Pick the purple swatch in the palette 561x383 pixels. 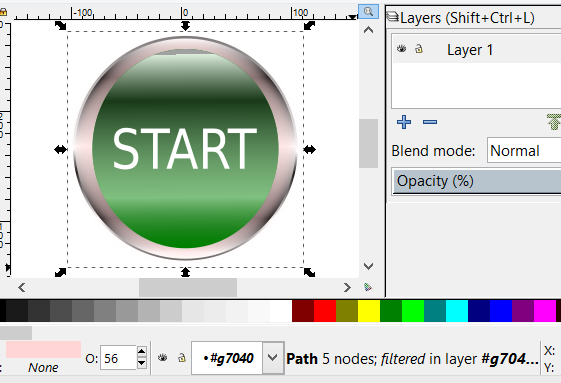point(523,311)
